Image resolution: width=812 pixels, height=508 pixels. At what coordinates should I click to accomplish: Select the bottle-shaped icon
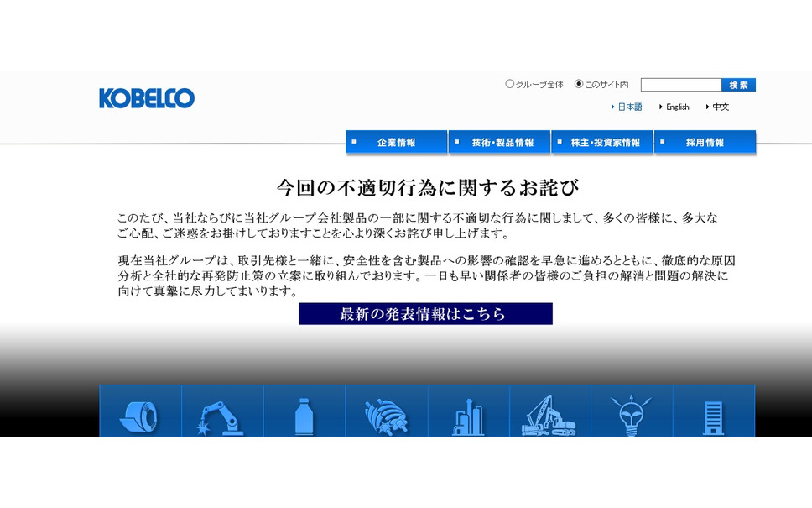click(x=304, y=414)
